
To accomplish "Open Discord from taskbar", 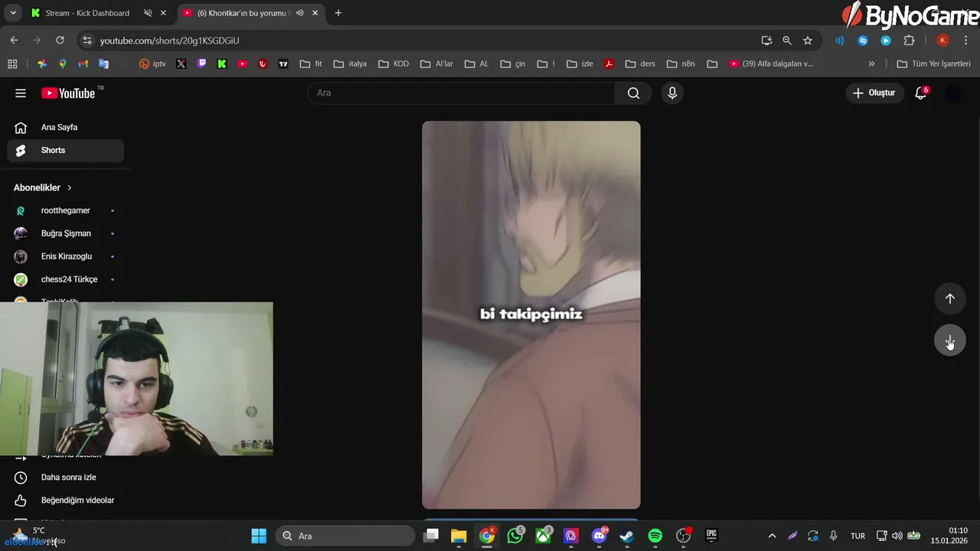I will (x=599, y=536).
